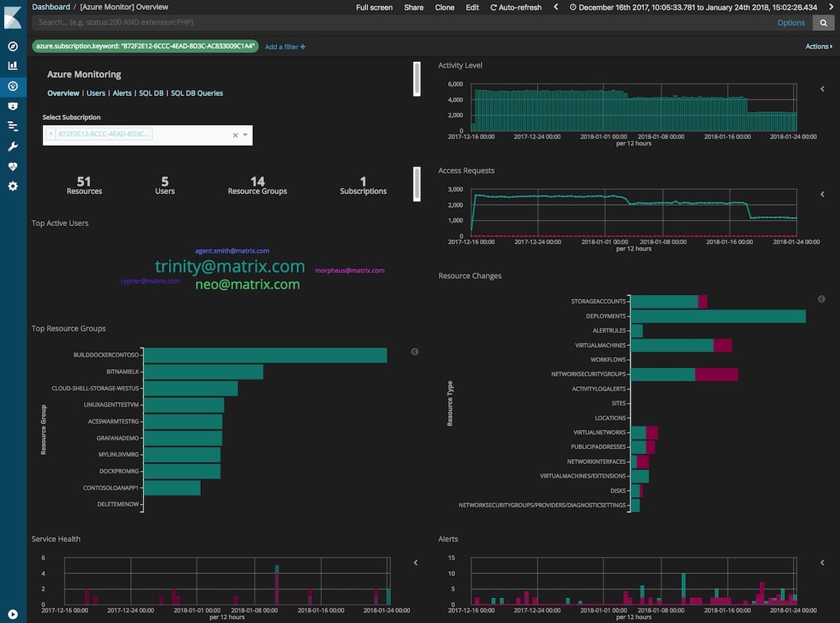The height and width of the screenshot is (623, 840).
Task: Click the CLOUD-SHELL-STORAGE-WESTUS bar
Action: [x=190, y=388]
